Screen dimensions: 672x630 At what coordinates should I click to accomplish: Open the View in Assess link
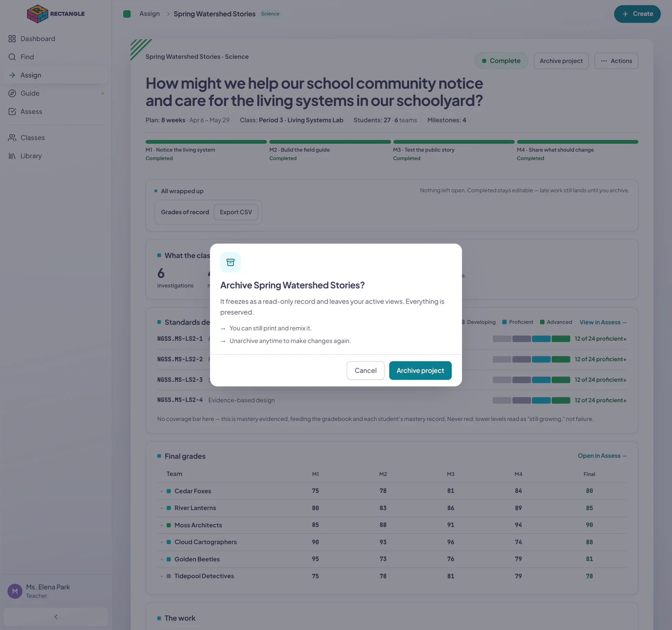pyautogui.click(x=603, y=322)
